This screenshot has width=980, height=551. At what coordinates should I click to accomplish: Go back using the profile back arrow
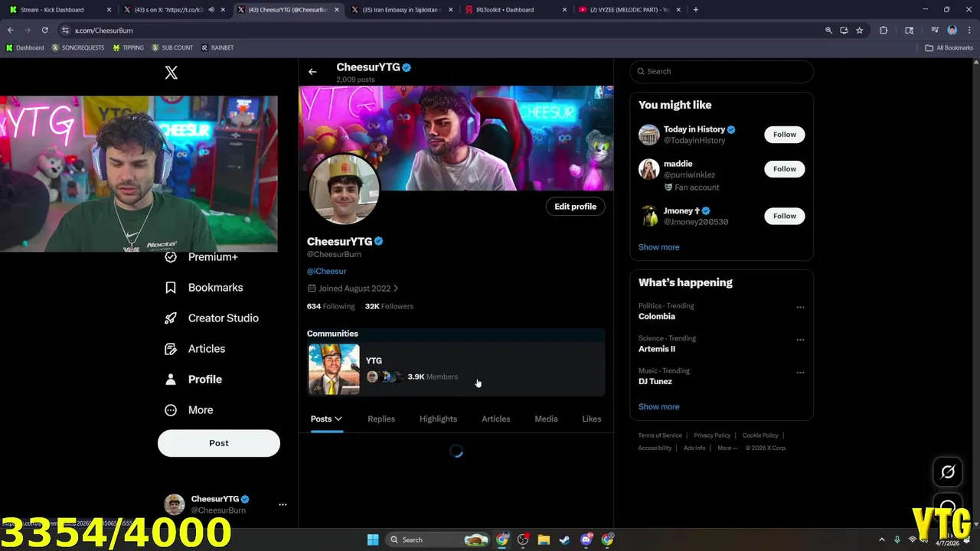point(312,72)
